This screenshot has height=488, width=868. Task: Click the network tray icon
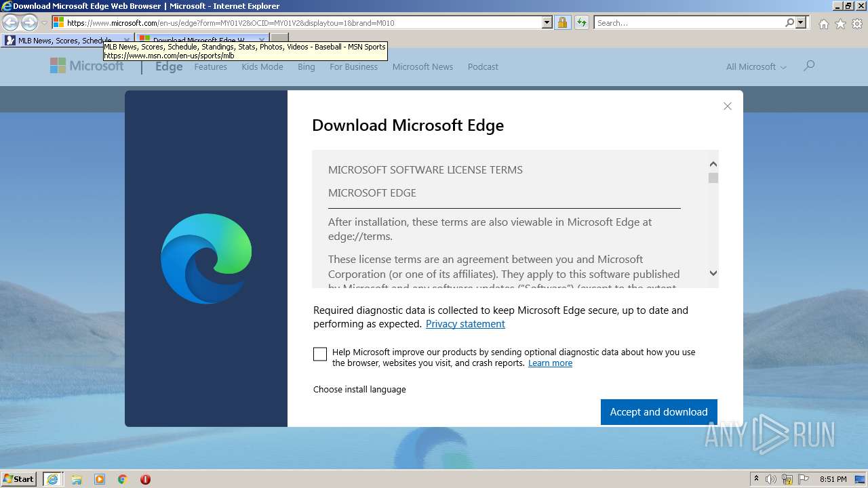pyautogui.click(x=787, y=479)
